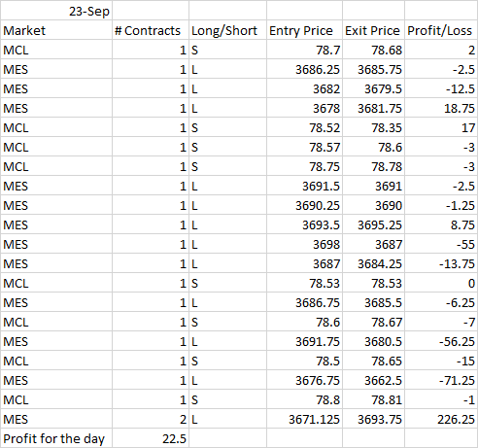Select the Profit/Loss header cell
Screen dimensions: 478x448
point(441,30)
